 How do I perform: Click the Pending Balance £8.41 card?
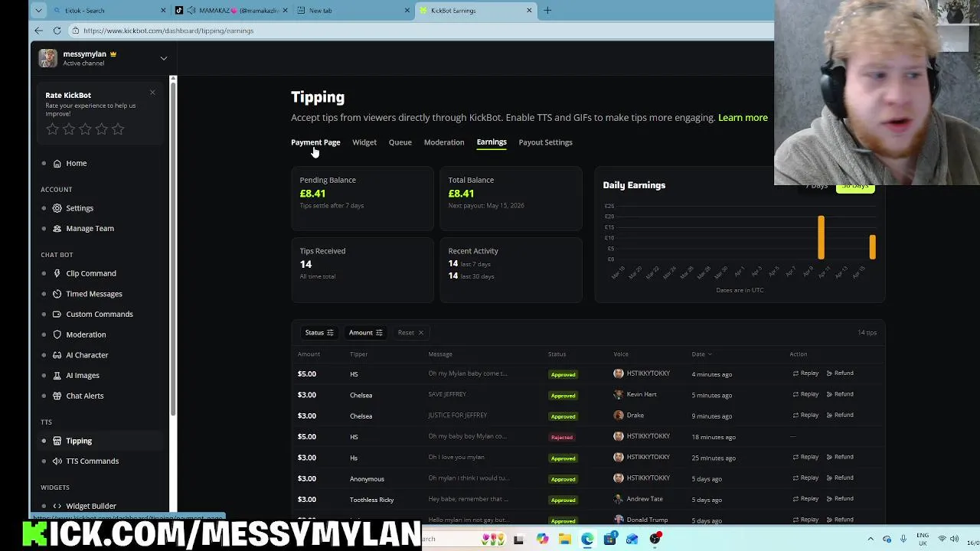point(362,198)
